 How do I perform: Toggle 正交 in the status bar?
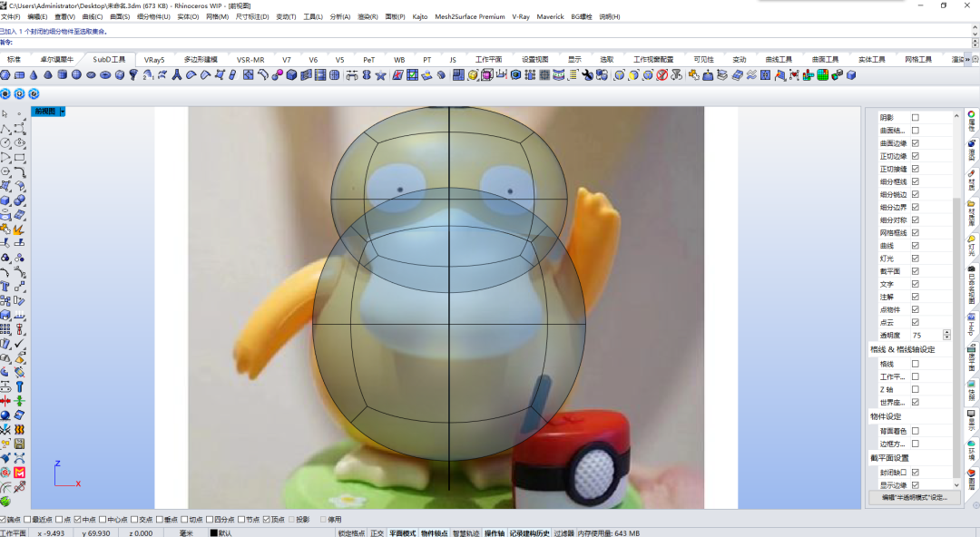point(377,533)
